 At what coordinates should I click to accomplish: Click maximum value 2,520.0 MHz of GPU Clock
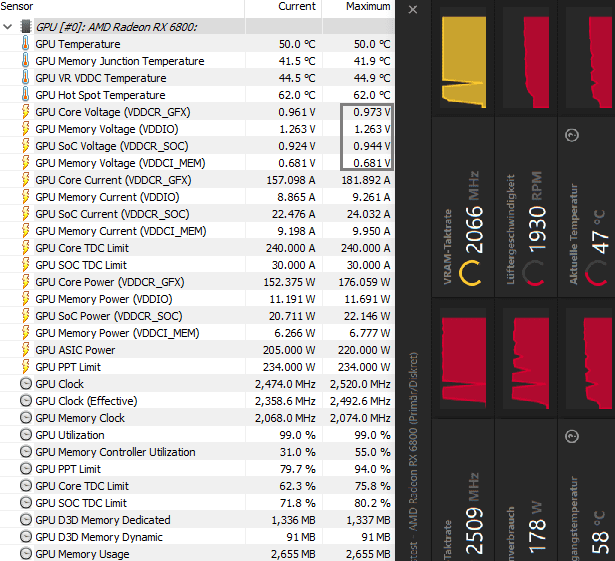pos(360,384)
